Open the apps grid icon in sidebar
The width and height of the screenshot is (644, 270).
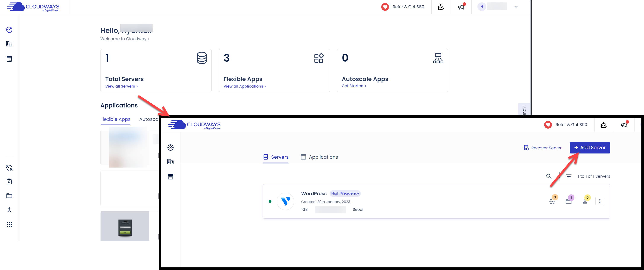(x=9, y=224)
